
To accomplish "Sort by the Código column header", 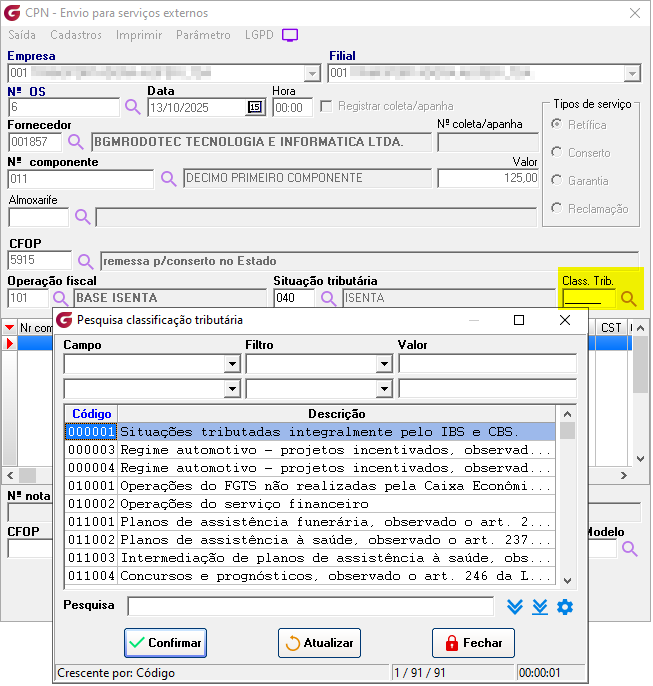I will pos(91,414).
